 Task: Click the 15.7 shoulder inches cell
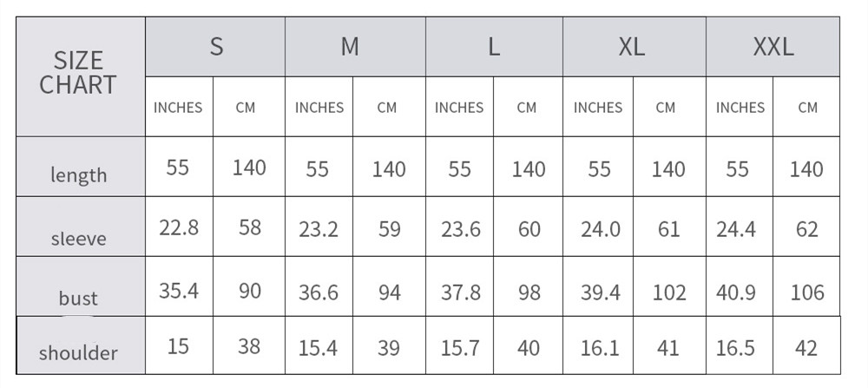(x=459, y=345)
